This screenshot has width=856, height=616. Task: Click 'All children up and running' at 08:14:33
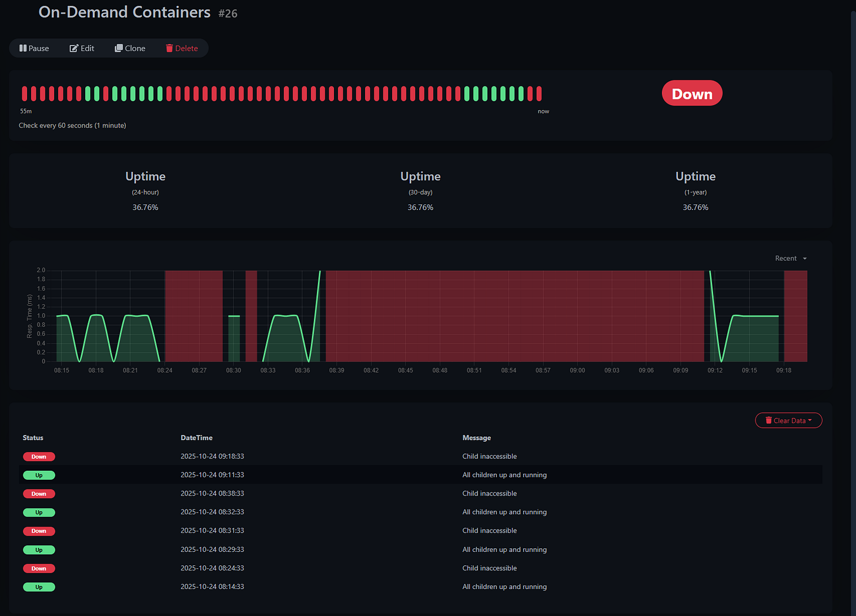[504, 587]
